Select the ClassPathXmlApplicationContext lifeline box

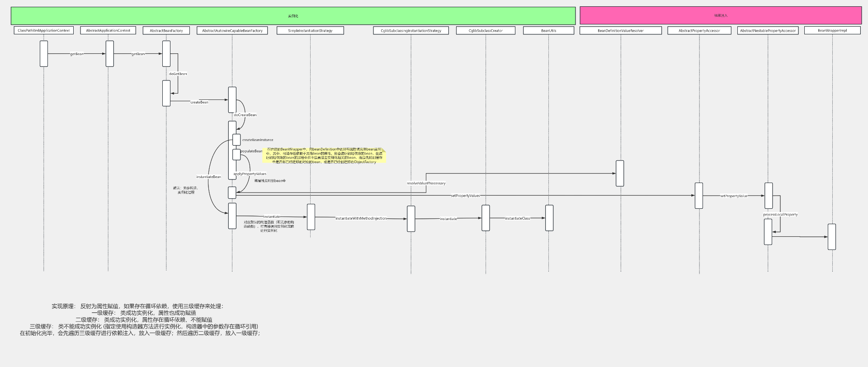[x=44, y=31]
